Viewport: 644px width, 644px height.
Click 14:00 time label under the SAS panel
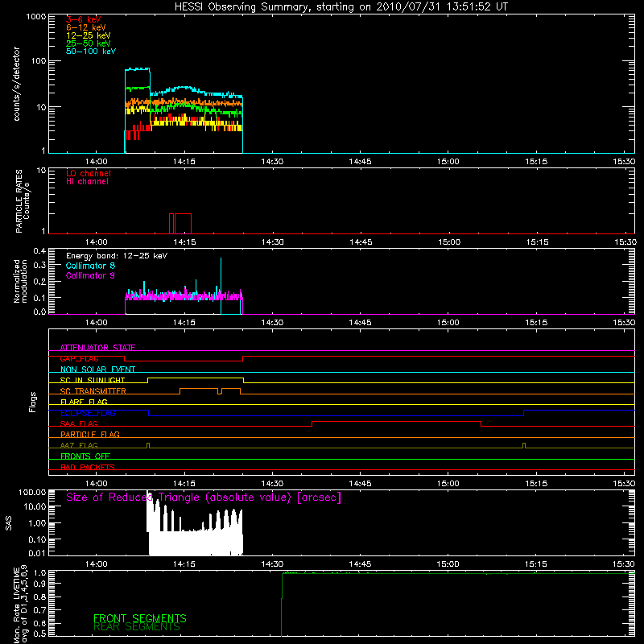click(x=96, y=564)
